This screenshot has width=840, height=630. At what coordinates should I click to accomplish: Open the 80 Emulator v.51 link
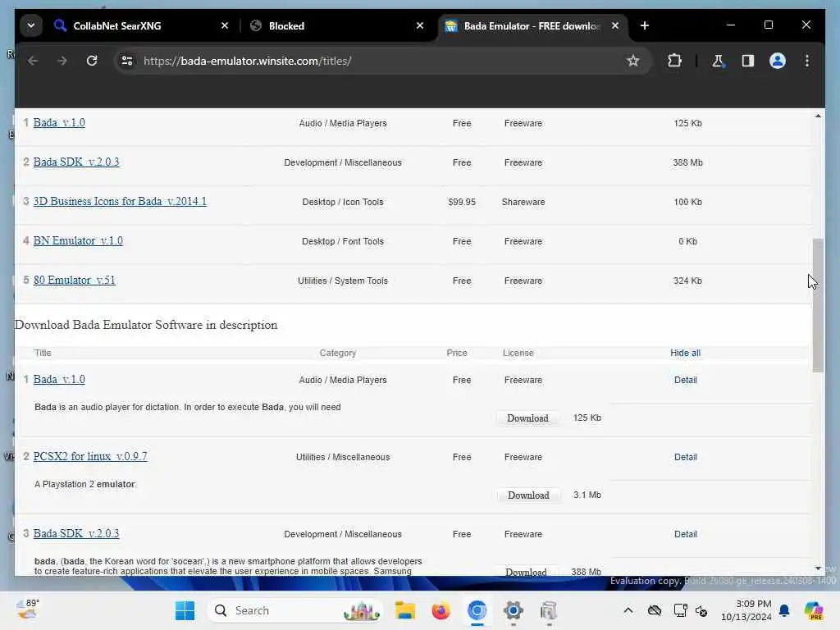75,281
